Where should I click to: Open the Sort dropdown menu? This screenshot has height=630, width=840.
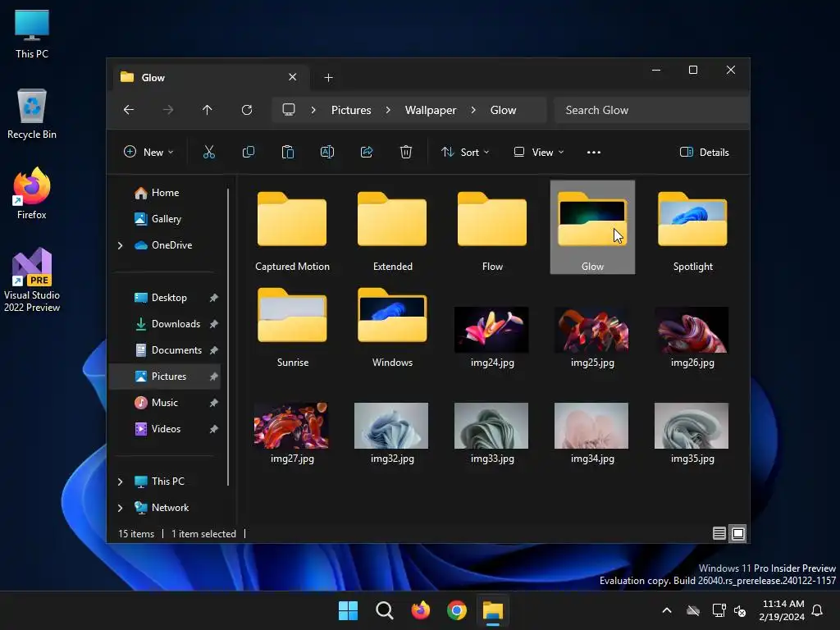pyautogui.click(x=465, y=152)
